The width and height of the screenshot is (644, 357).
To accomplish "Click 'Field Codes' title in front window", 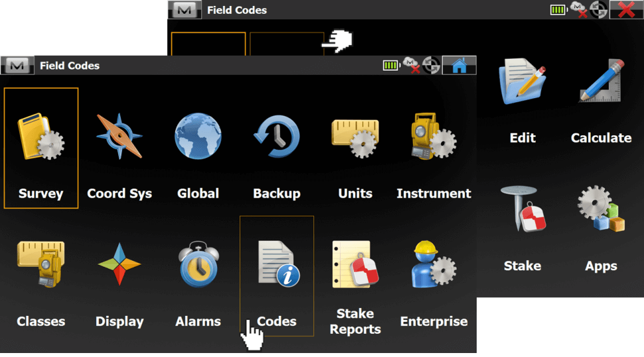I will pyautogui.click(x=70, y=66).
